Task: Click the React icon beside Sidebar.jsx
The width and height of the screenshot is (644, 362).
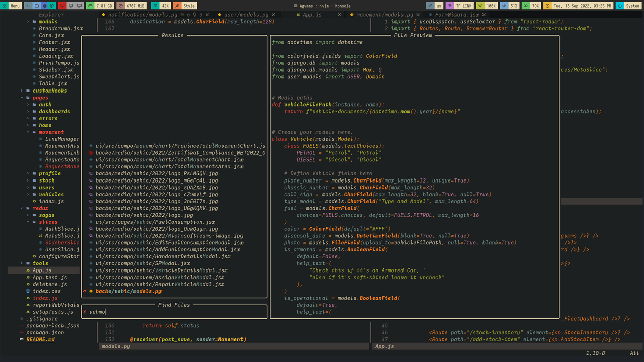Action: [34, 70]
